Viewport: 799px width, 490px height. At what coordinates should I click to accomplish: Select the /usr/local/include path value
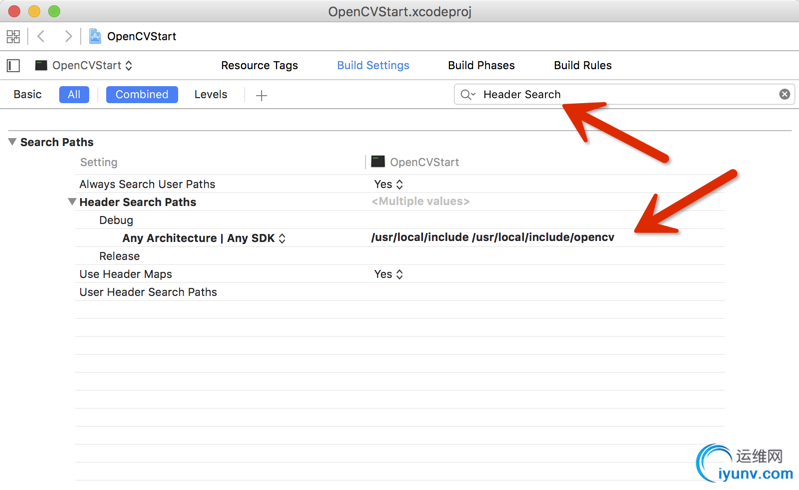coord(493,237)
